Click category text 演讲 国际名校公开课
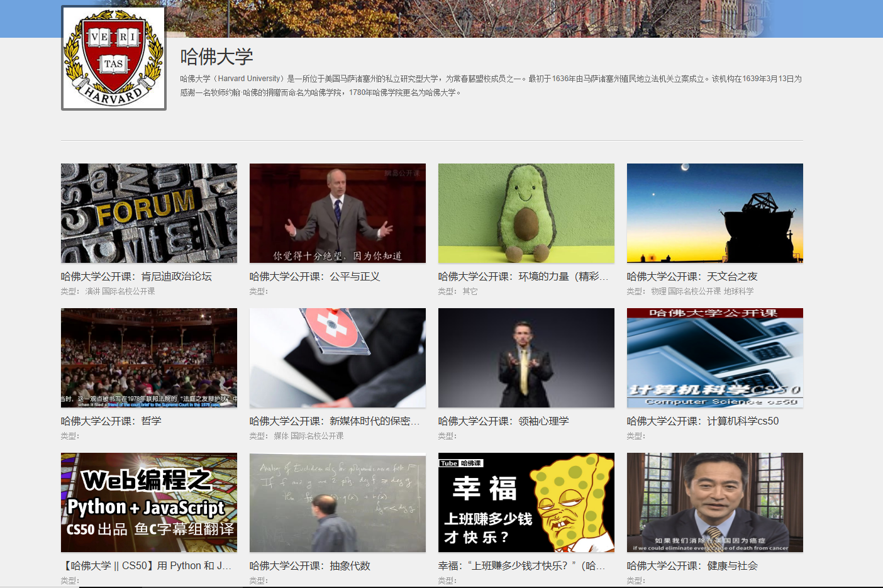Viewport: 883px width, 588px height. tap(120, 291)
